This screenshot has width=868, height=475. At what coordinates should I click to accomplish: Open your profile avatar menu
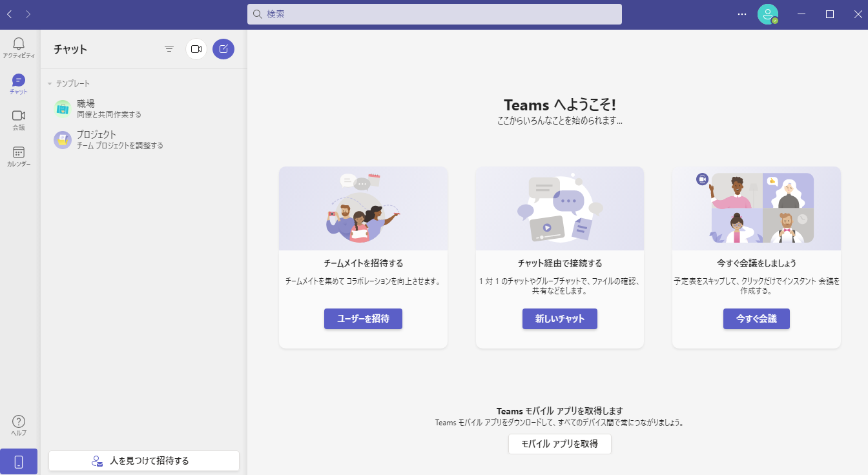click(769, 14)
